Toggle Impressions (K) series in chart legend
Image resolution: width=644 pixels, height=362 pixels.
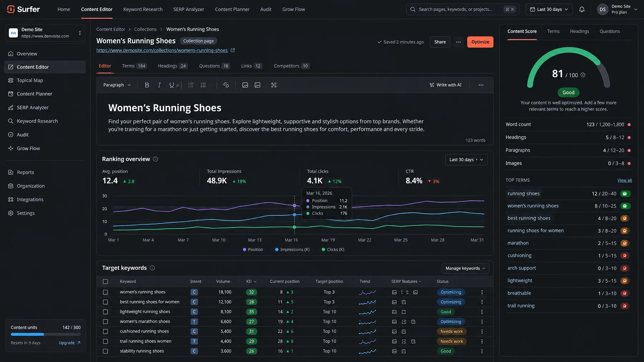click(x=292, y=250)
